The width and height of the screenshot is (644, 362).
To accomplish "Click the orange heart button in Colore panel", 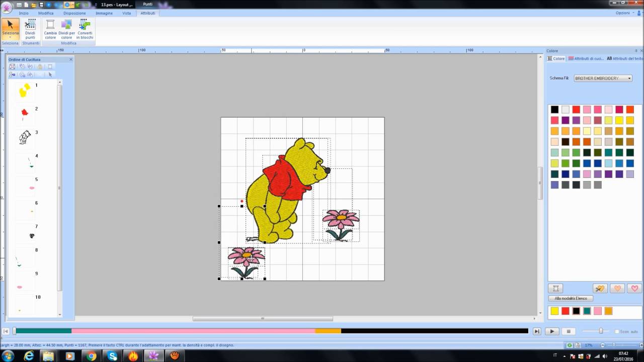I will pos(617,288).
